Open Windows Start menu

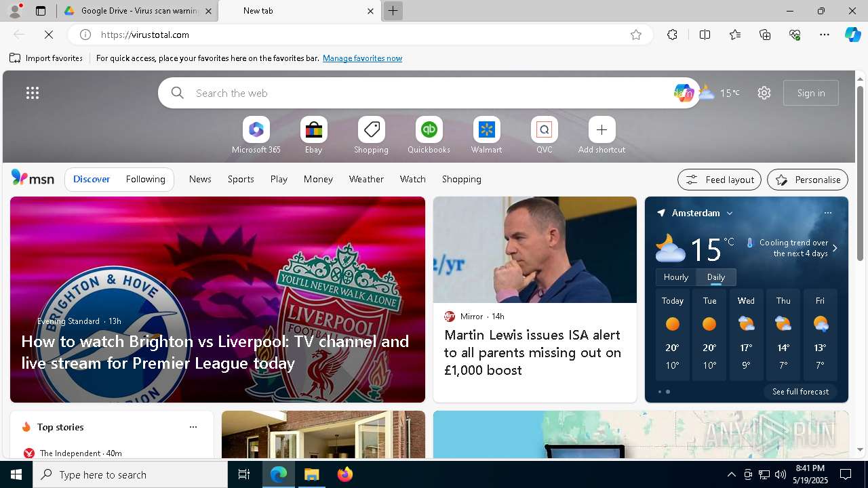[x=16, y=474]
